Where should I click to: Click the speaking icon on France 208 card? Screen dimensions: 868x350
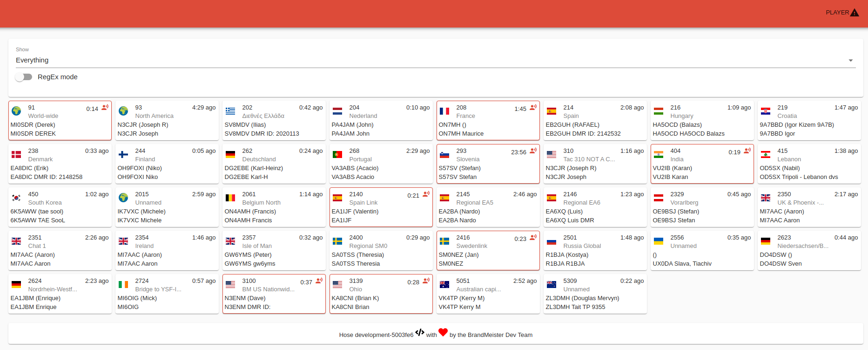(533, 107)
